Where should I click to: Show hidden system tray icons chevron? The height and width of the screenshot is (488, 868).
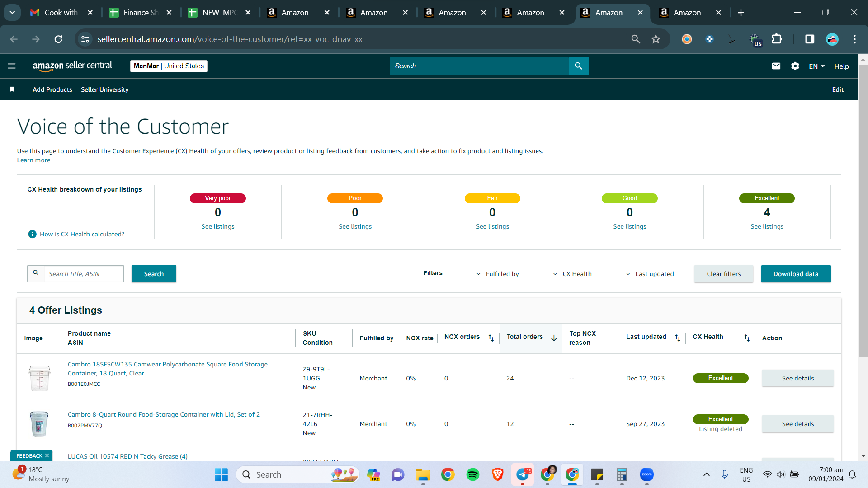pos(706,474)
